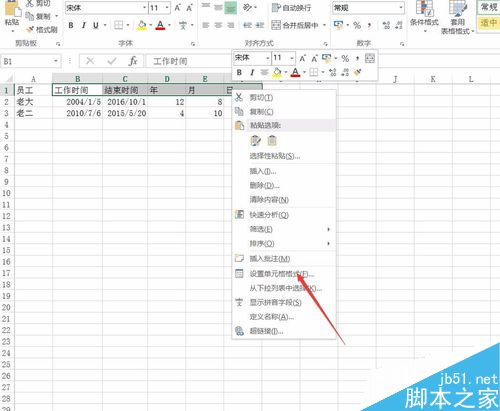Click the ribbon accounting number format icon
500x411 pixels.
(339, 25)
